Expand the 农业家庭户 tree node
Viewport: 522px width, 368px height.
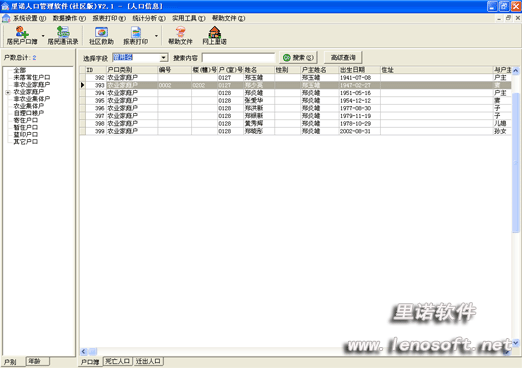click(8, 92)
